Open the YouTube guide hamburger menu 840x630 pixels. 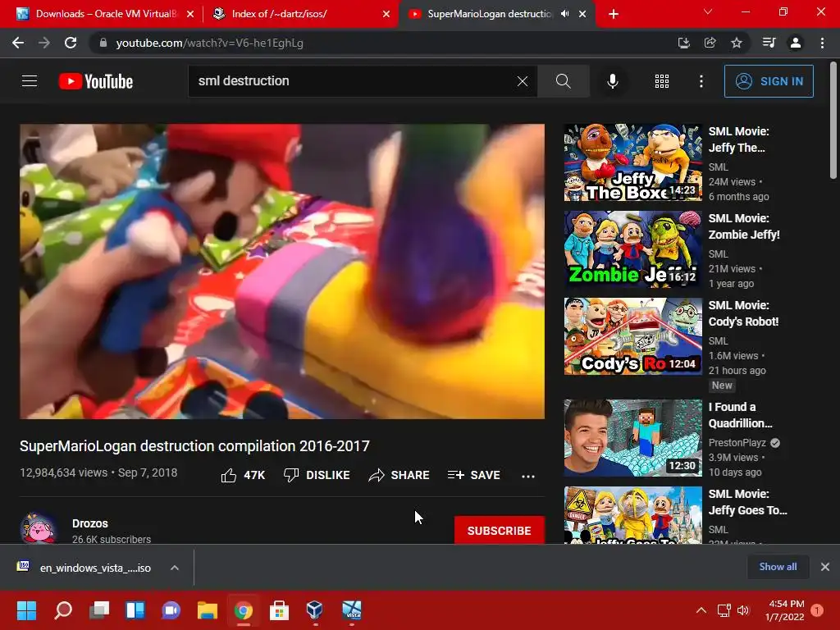(x=30, y=81)
